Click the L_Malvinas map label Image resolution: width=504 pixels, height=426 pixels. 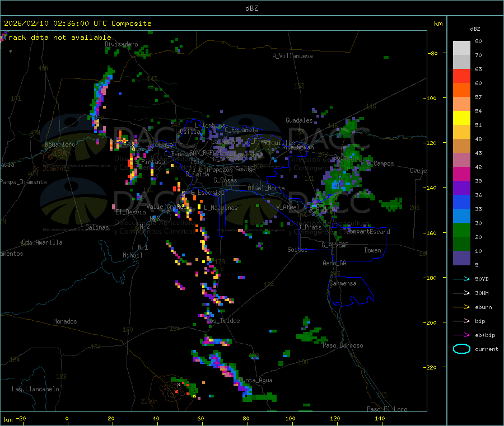pyautogui.click(x=221, y=208)
